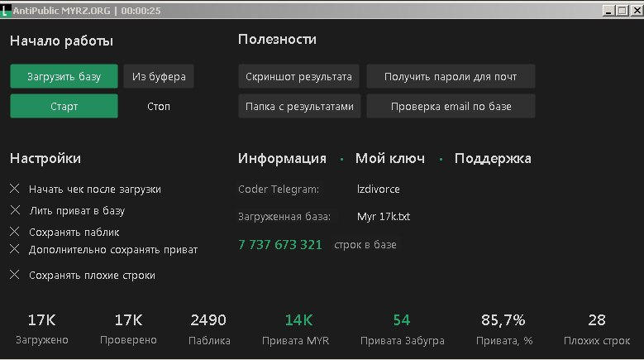Click Получить пароли для почт
Viewport: 644px width, 360px height.
451,77
